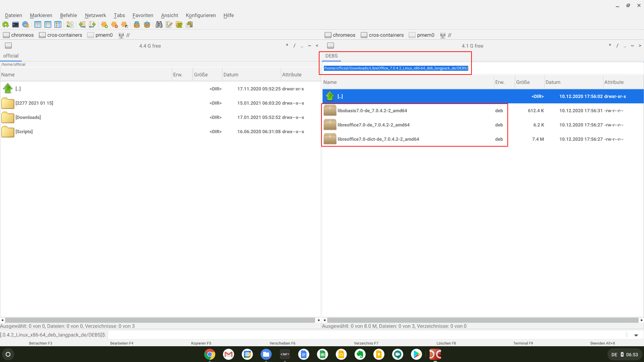Image resolution: width=644 pixels, height=362 pixels.
Task: Click the binoculars search icon
Action: [x=159, y=24]
